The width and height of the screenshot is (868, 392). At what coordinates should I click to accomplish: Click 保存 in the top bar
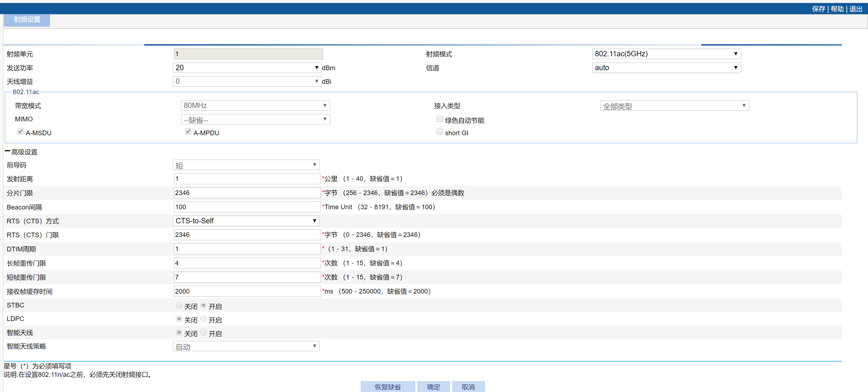click(818, 9)
